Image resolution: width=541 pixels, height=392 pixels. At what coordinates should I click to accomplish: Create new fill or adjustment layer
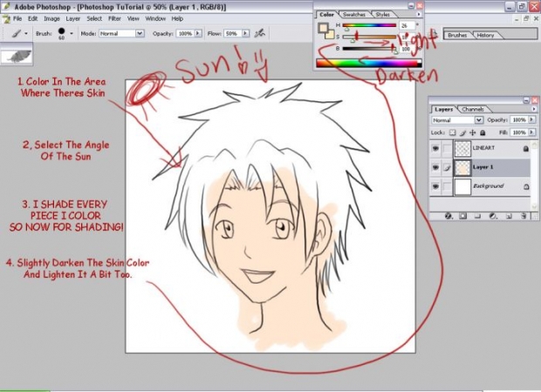pyautogui.click(x=493, y=216)
